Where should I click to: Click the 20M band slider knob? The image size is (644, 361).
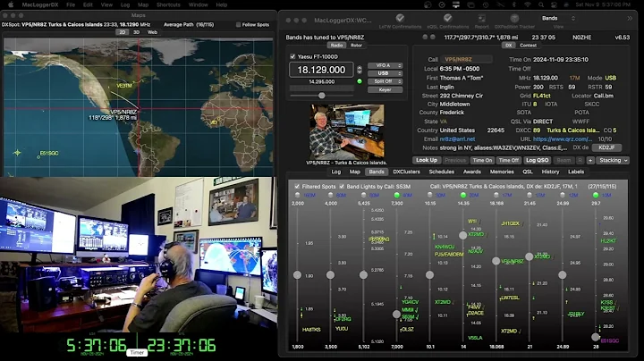[x=463, y=236]
